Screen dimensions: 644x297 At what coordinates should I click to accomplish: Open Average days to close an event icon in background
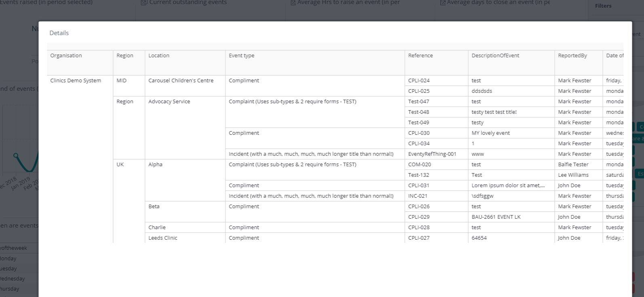click(443, 2)
